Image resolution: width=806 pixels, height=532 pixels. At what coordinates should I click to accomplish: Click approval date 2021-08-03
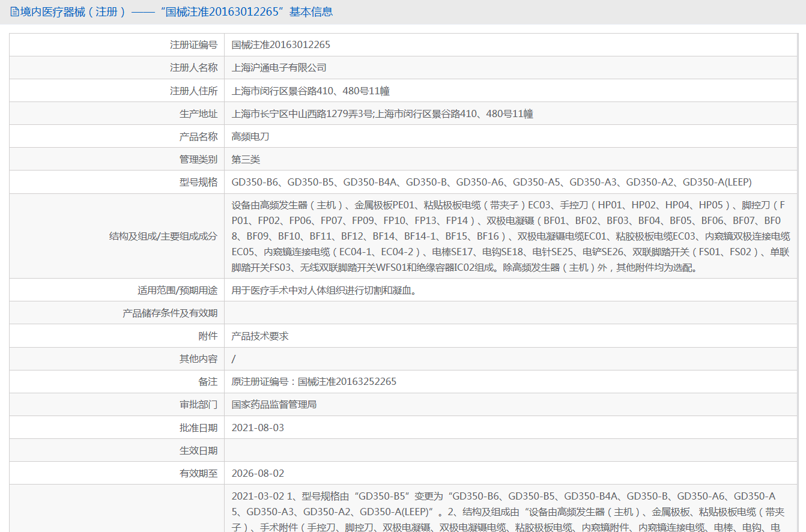point(258,428)
